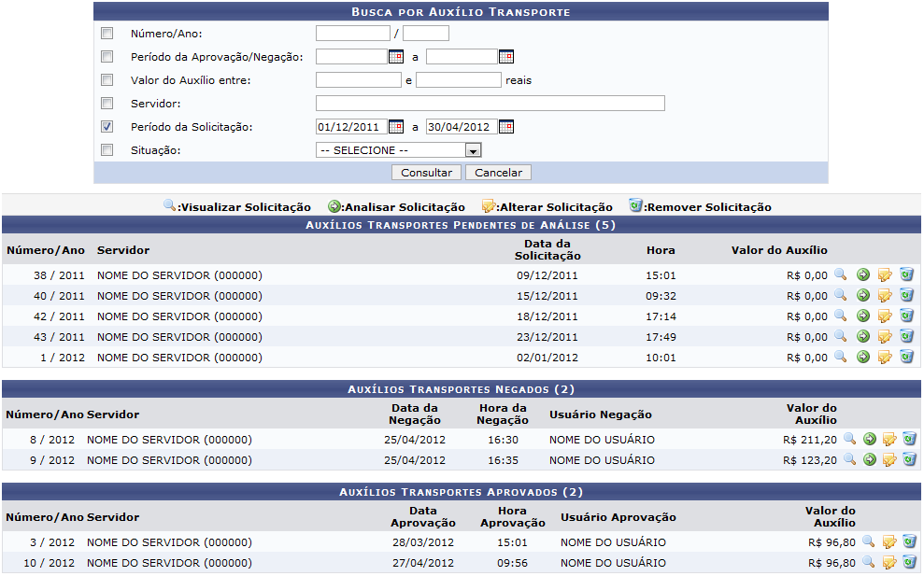
Task: Enable Valor do Auxílio entre checkbox
Action: [x=107, y=79]
